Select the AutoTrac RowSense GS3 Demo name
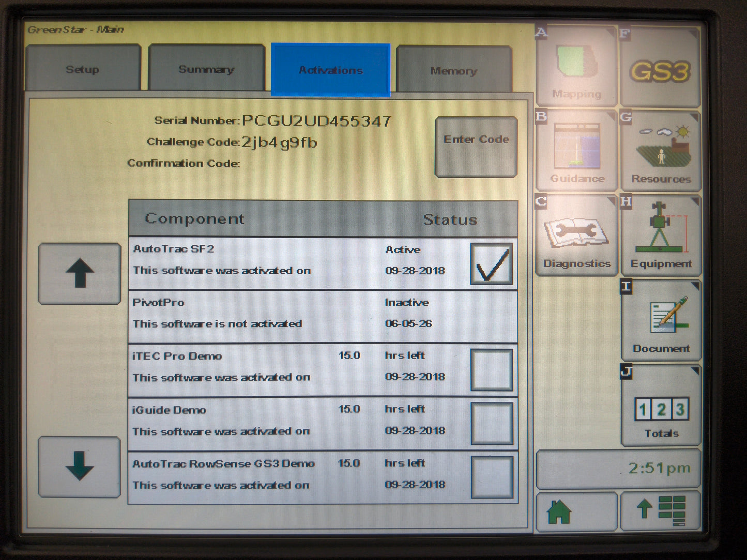The image size is (747, 560). [223, 464]
